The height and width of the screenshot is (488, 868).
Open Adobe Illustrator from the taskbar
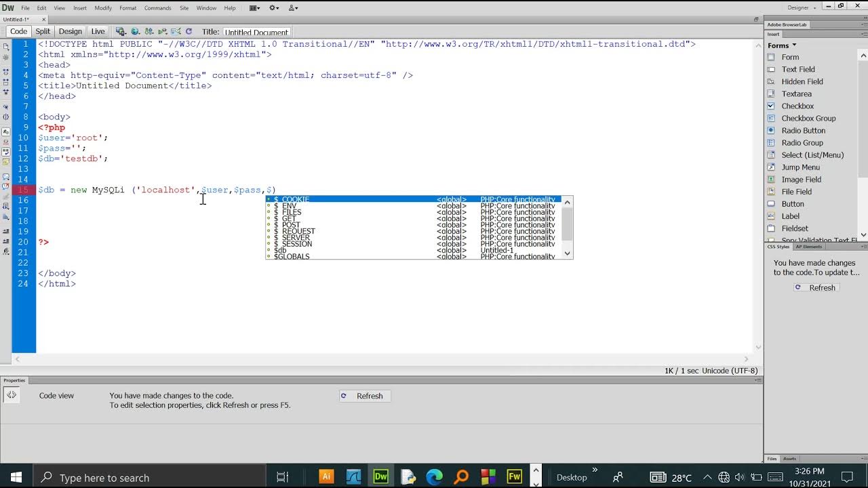[326, 476]
